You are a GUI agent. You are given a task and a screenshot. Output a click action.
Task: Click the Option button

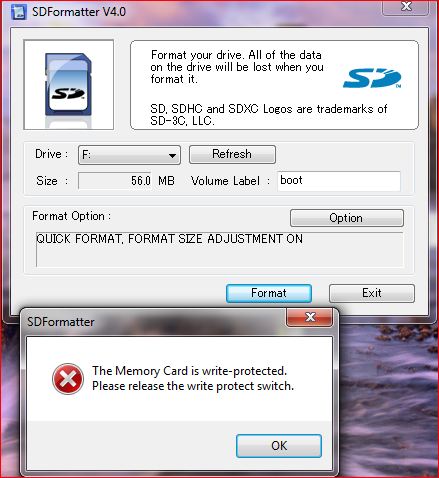click(347, 218)
